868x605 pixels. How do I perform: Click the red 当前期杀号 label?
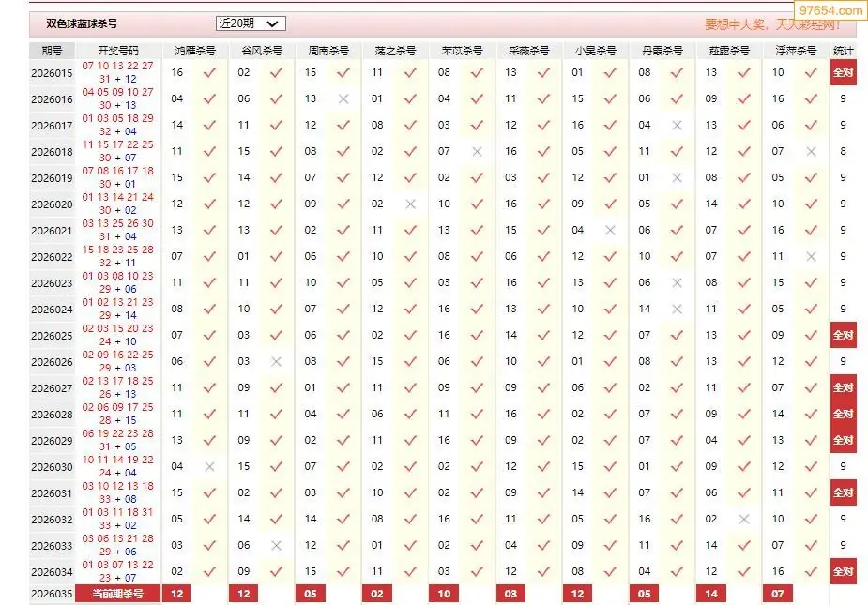coord(118,594)
